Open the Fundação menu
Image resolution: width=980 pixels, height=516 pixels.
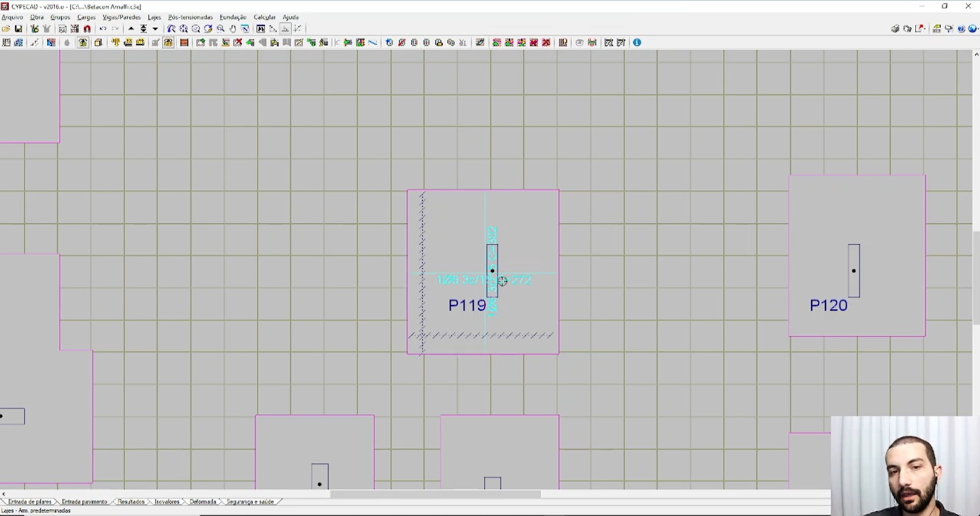coord(233,17)
